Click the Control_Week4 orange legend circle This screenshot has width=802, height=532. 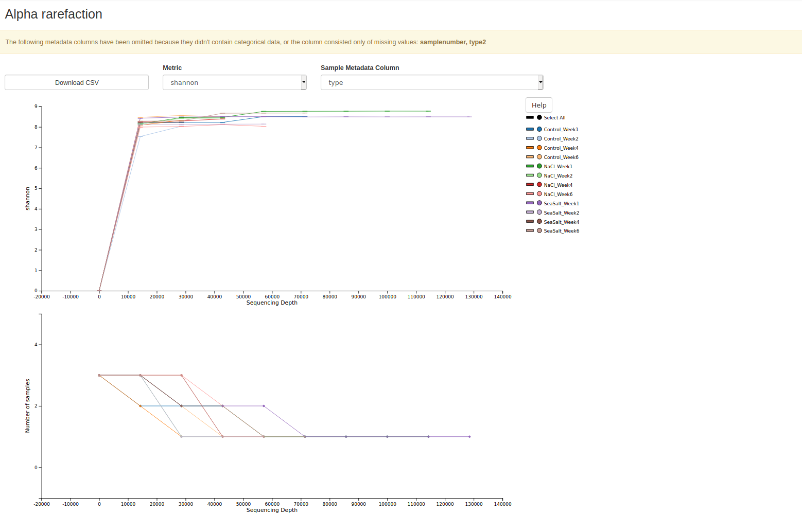[539, 148]
